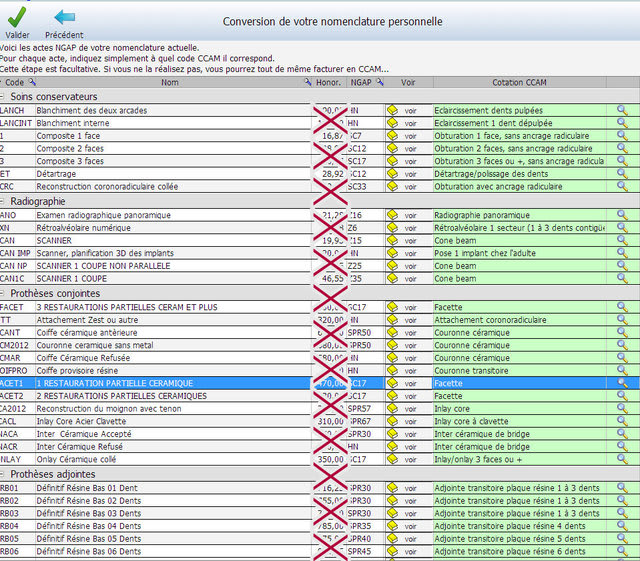The width and height of the screenshot is (640, 561).
Task: Click the book icon for Composite 1 face
Action: 393,135
